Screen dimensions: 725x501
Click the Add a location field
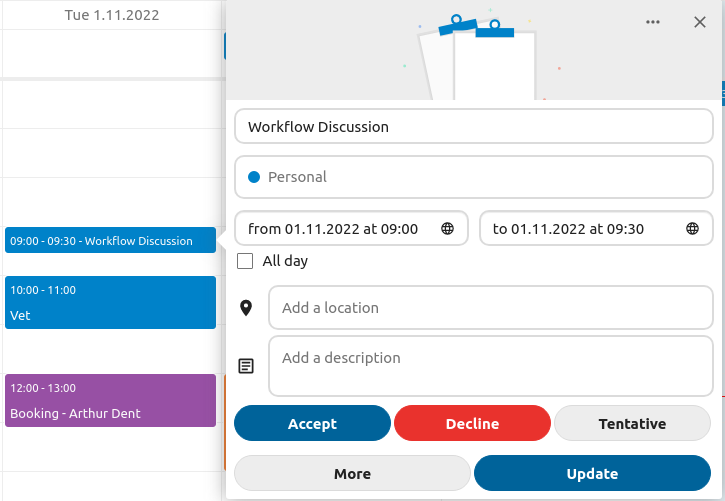coord(490,308)
